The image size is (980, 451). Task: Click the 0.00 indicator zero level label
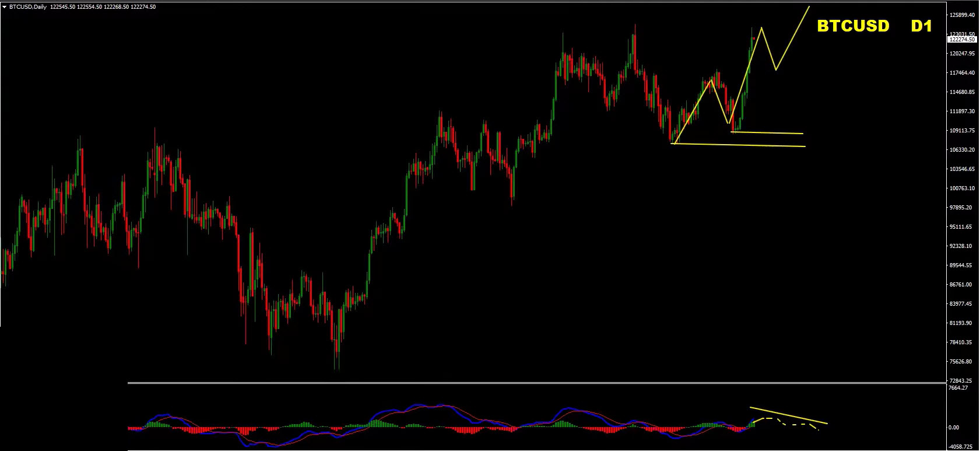(954, 428)
